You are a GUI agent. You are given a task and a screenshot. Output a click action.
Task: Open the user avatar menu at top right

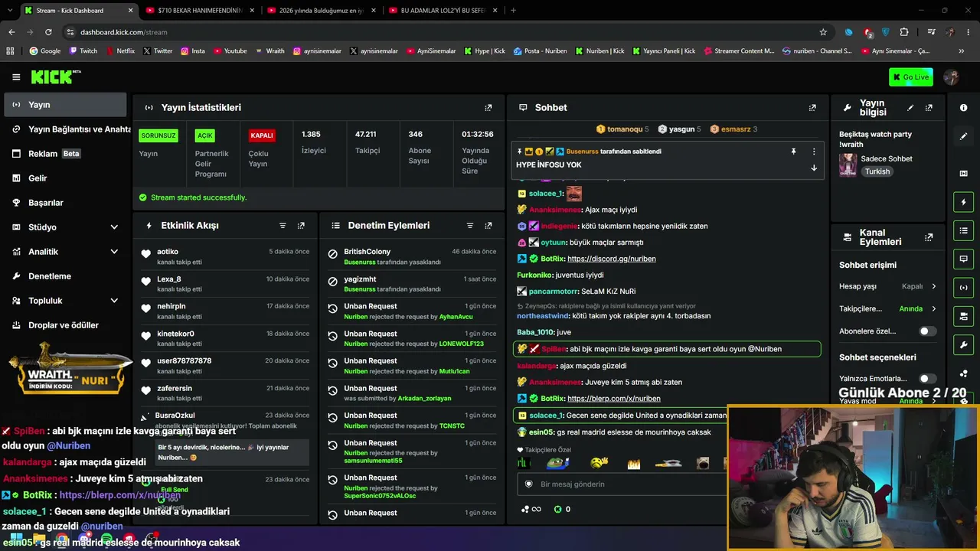tap(952, 77)
